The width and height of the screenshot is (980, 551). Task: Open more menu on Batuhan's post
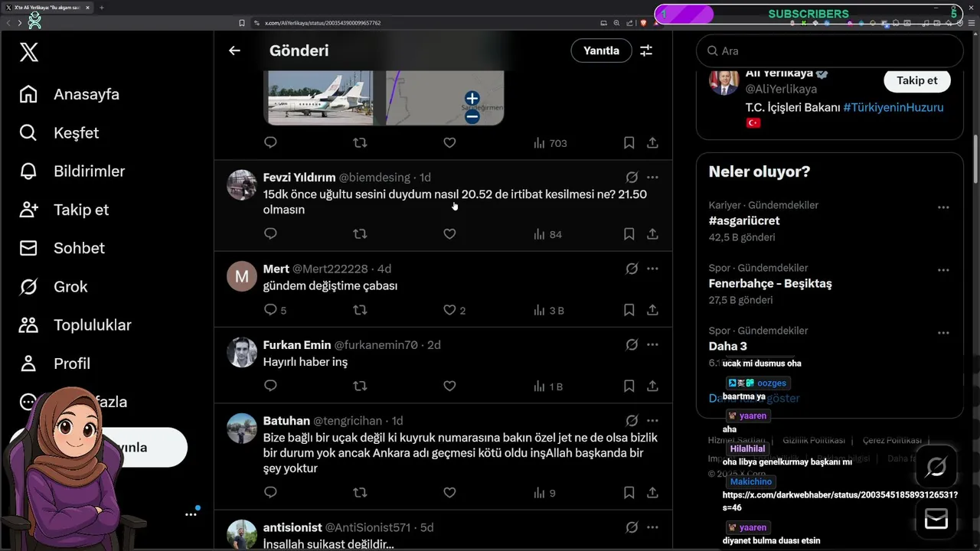point(652,420)
